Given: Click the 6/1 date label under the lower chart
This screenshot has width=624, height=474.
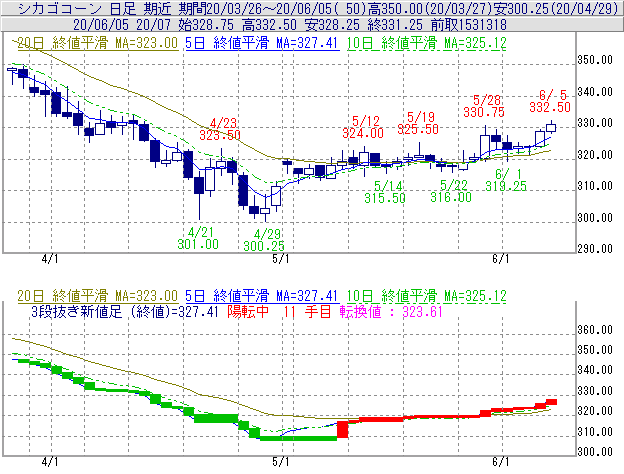Looking at the screenshot, I should pos(501,462).
